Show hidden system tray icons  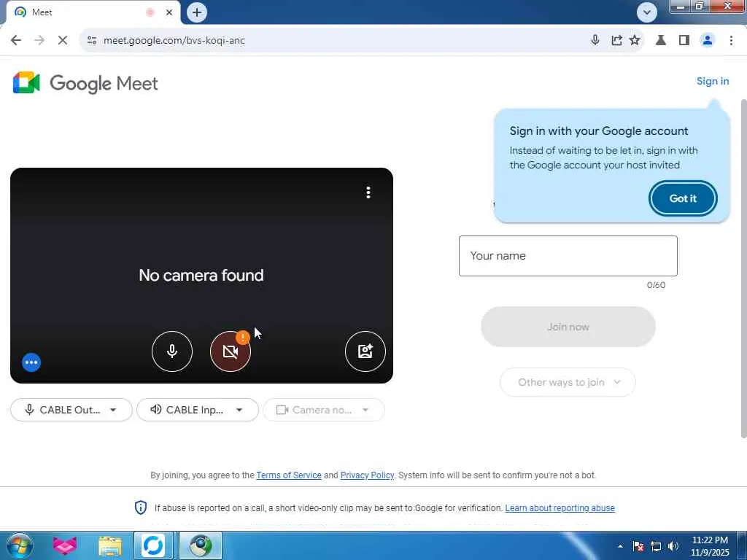click(620, 546)
